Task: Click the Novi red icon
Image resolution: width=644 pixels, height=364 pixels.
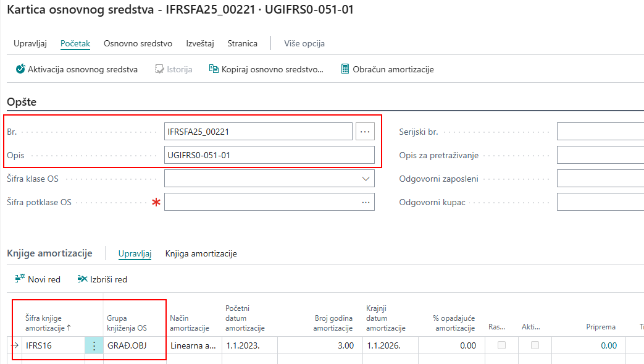Action: (x=20, y=279)
